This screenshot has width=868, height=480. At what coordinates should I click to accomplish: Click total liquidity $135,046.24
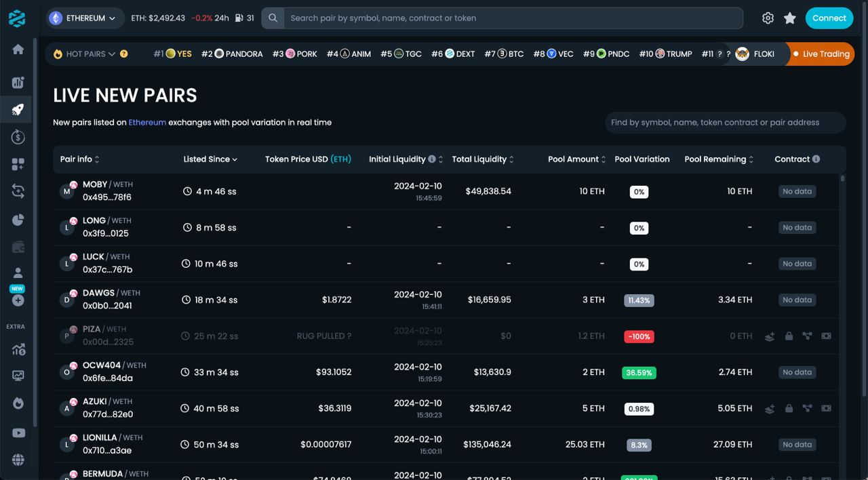coord(487,445)
